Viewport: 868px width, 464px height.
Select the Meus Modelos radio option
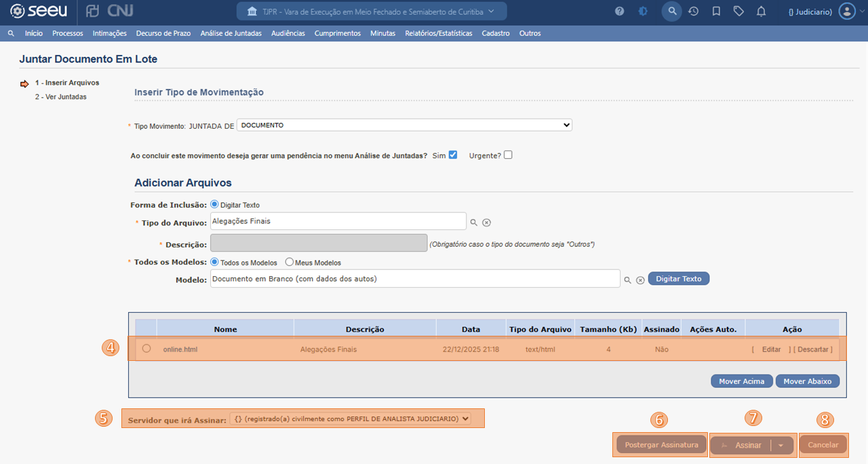pos(290,263)
